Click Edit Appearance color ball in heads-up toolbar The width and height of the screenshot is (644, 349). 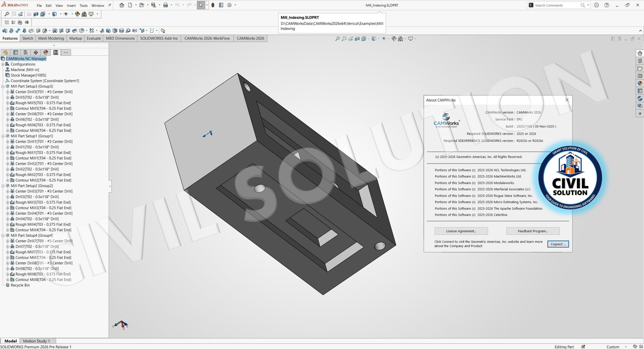pyautogui.click(x=394, y=39)
